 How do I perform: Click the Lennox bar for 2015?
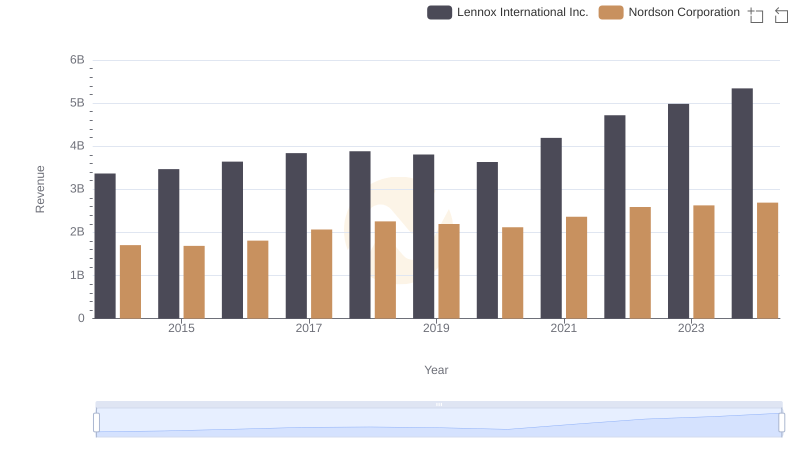168,244
